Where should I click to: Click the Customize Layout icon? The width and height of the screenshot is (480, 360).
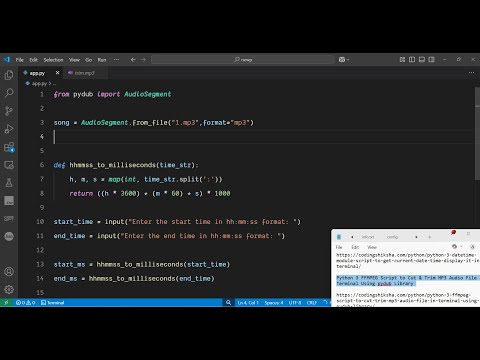click(x=402, y=59)
